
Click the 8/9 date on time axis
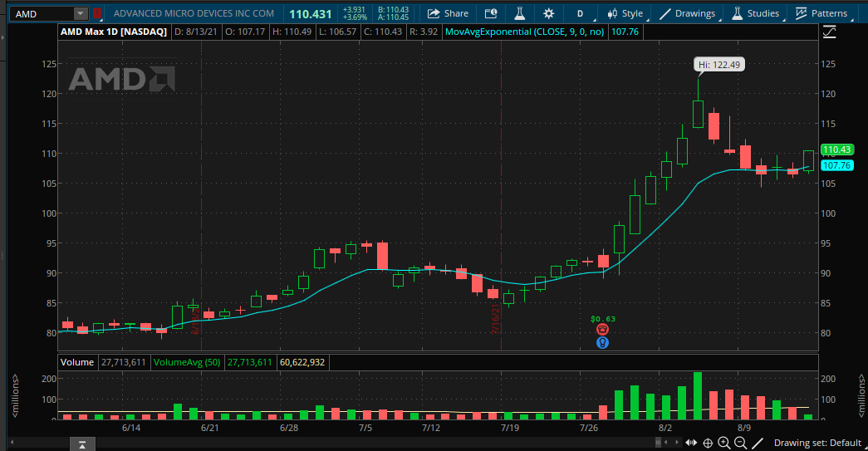[x=744, y=428]
